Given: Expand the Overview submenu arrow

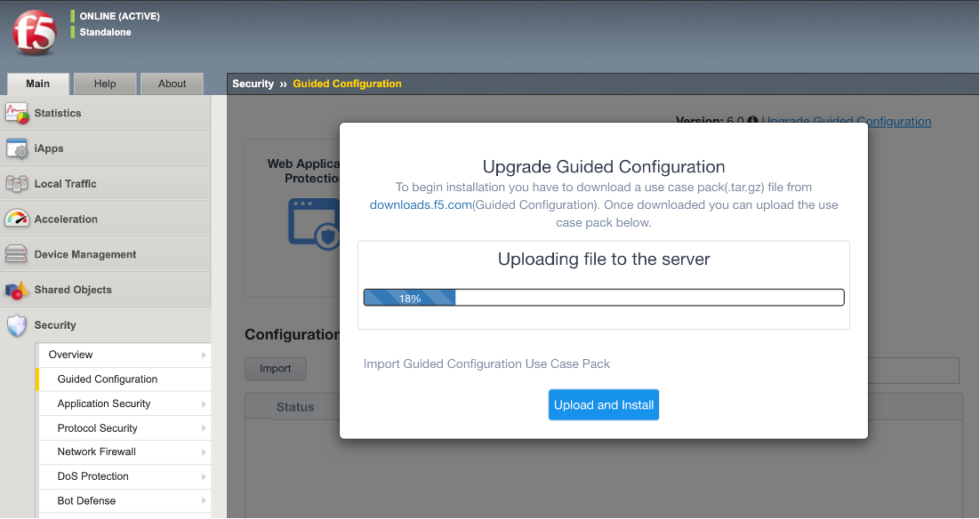Looking at the screenshot, I should tap(204, 355).
